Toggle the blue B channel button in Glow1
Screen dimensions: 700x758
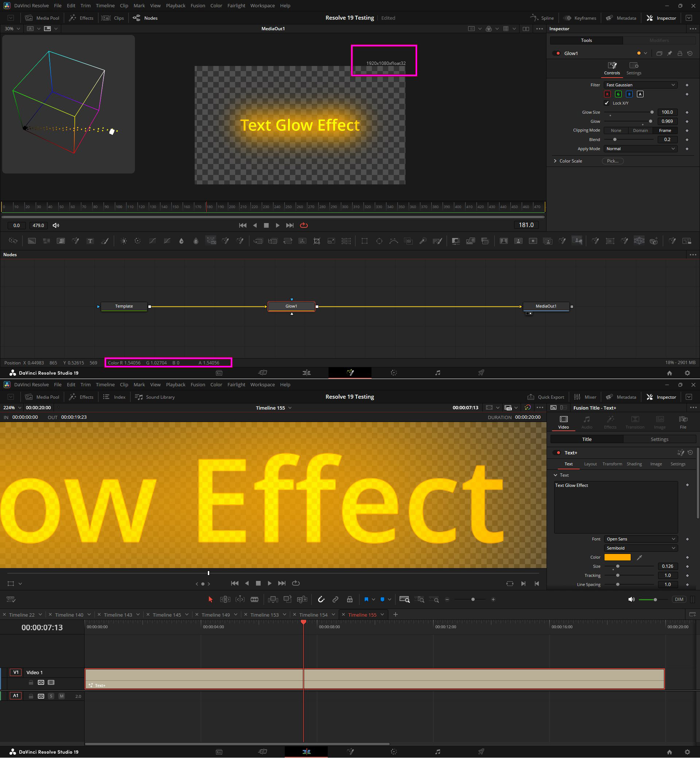629,94
